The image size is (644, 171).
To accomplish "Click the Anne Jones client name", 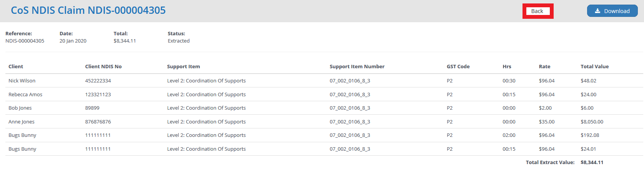I will pyautogui.click(x=22, y=122).
